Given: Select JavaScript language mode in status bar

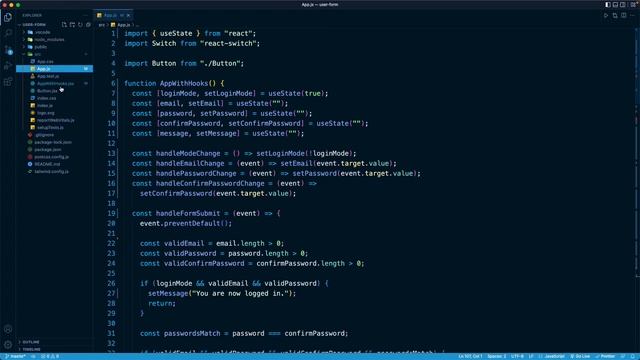Looking at the screenshot, I should [x=552, y=356].
